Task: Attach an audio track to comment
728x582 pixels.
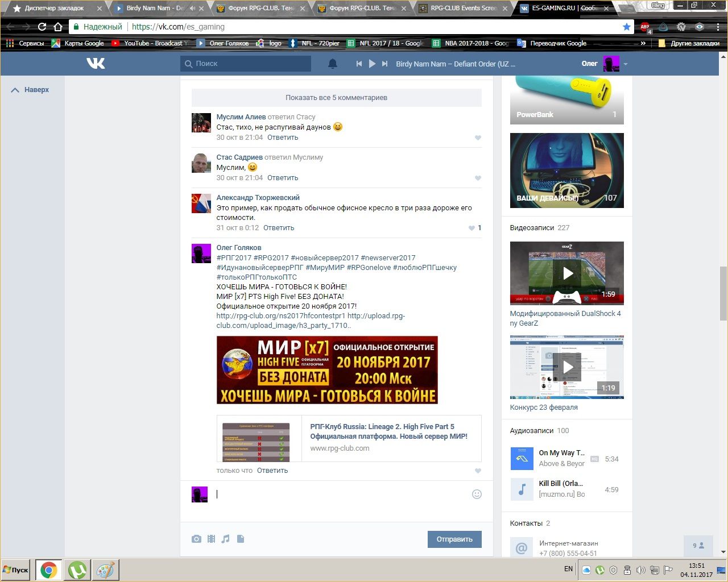Action: [x=226, y=539]
